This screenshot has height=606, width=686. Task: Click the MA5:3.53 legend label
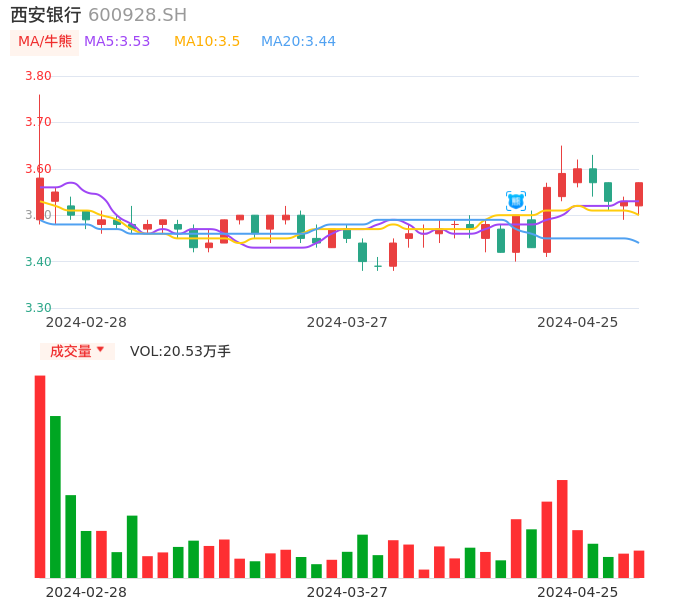(x=117, y=42)
